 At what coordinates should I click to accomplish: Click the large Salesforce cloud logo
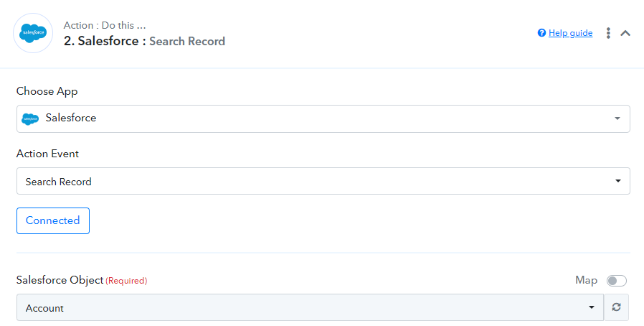point(33,33)
